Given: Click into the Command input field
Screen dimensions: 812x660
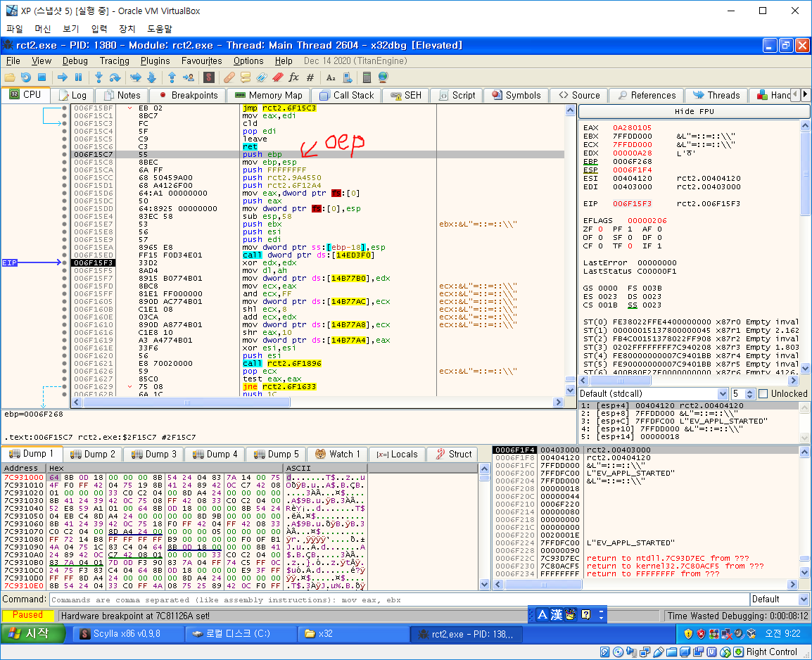Looking at the screenshot, I should click(x=399, y=600).
